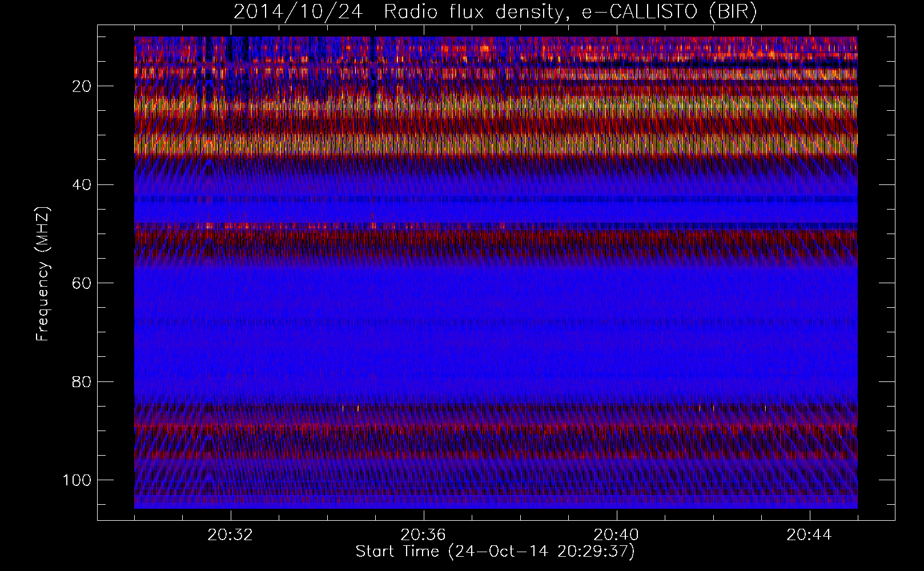Click the '20:32' time tick label

click(231, 535)
